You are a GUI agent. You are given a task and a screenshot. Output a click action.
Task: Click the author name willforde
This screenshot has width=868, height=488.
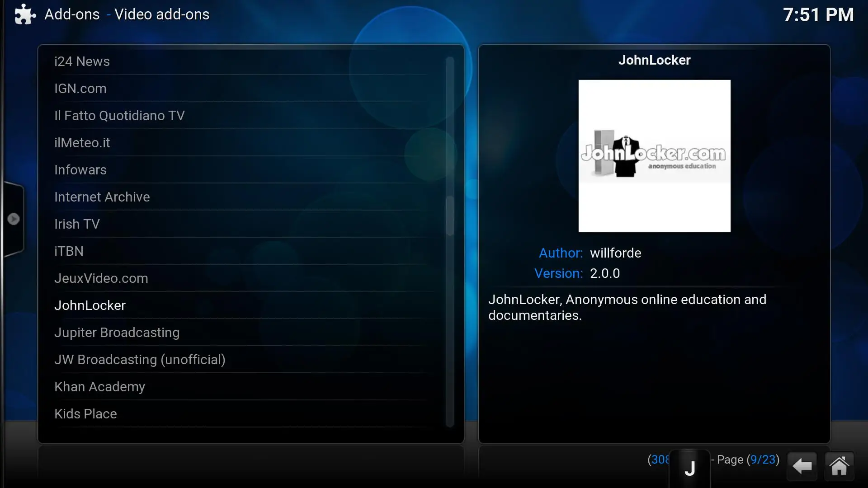coord(616,253)
